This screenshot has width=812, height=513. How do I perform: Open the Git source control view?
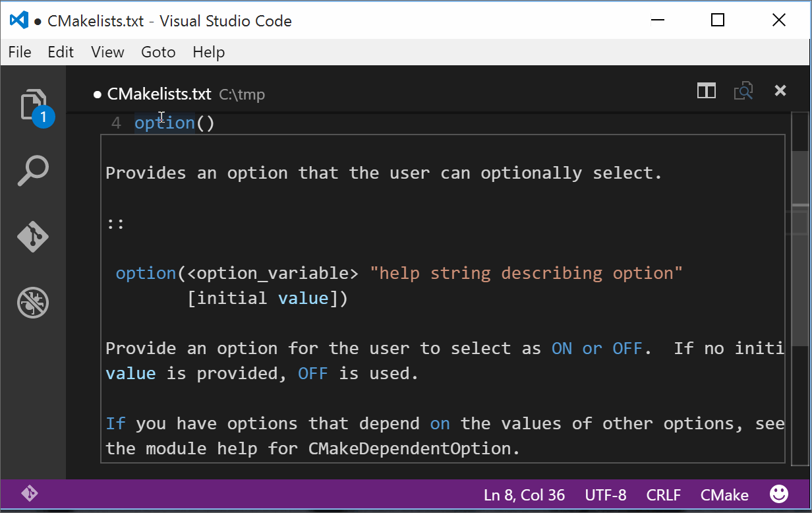click(33, 237)
